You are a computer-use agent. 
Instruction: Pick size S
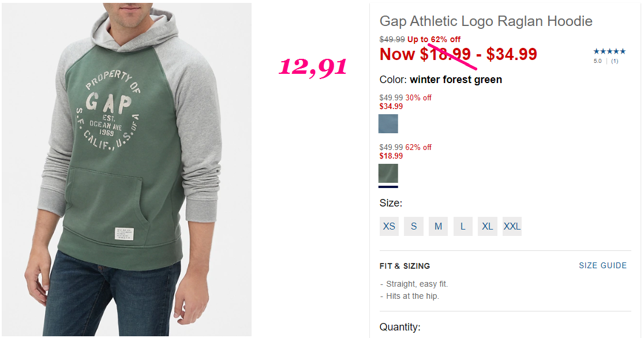pos(414,226)
